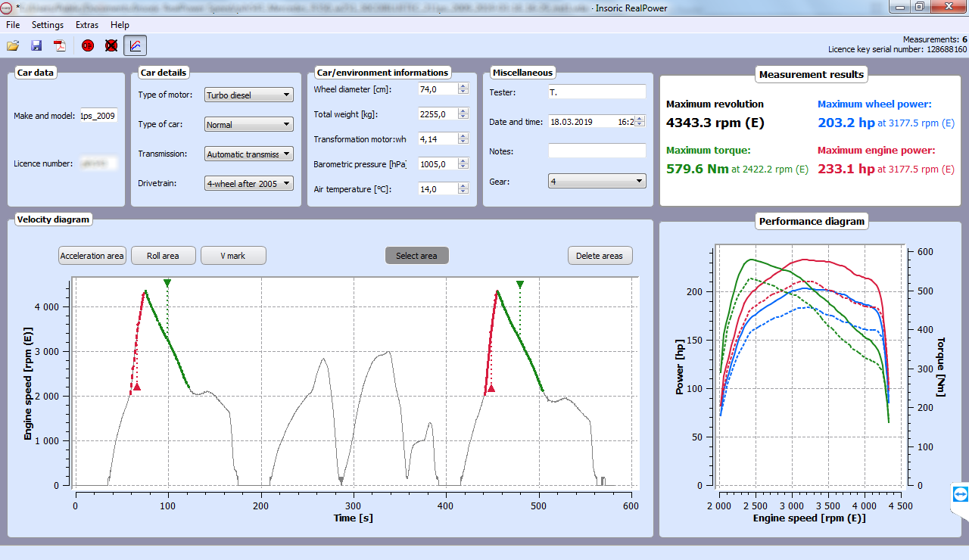Click the first green roll area marker
This screenshot has height=560, width=969.
[x=167, y=283]
